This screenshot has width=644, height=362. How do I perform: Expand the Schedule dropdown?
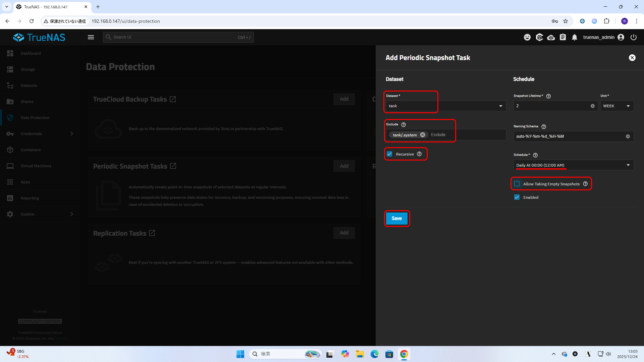coord(628,165)
